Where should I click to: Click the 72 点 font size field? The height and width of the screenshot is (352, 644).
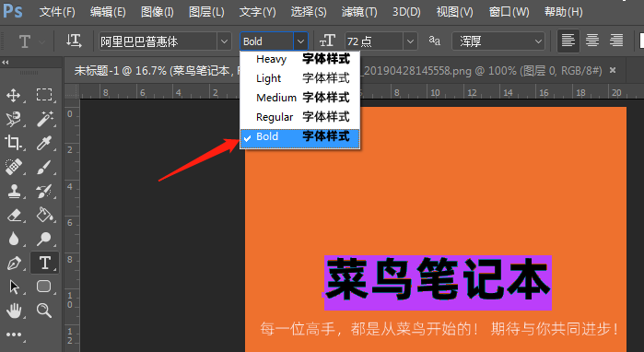[x=374, y=41]
